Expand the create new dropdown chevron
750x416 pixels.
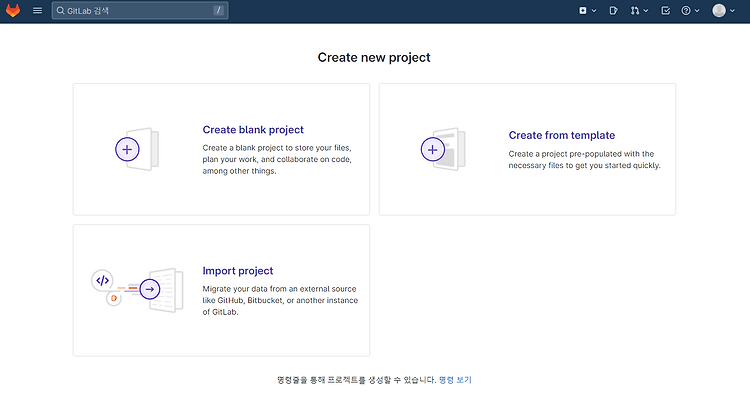pyautogui.click(x=594, y=11)
